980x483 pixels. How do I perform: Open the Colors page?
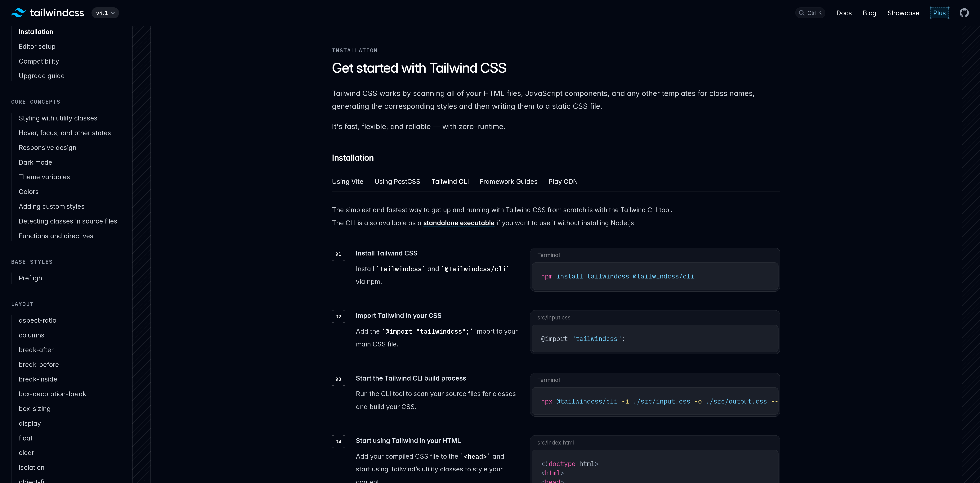pos(29,192)
